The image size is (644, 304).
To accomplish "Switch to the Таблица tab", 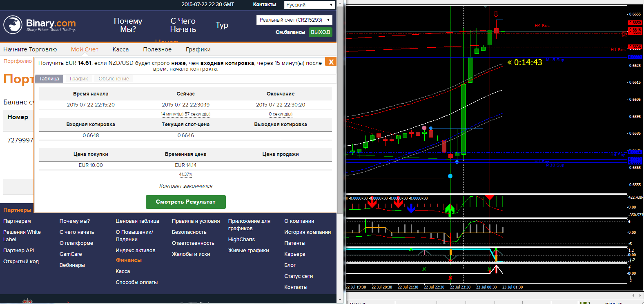I will pyautogui.click(x=49, y=79).
